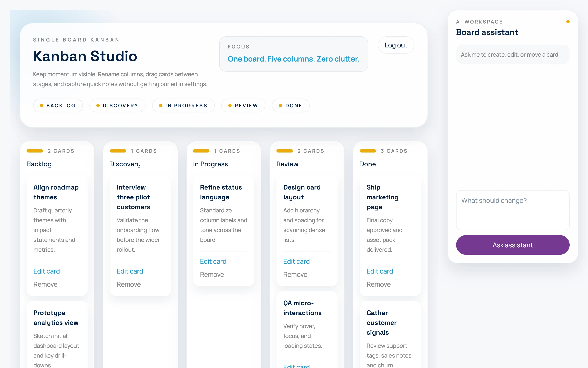This screenshot has width=588, height=368.
Task: Edit card 'Refine status language'
Action: click(x=213, y=261)
